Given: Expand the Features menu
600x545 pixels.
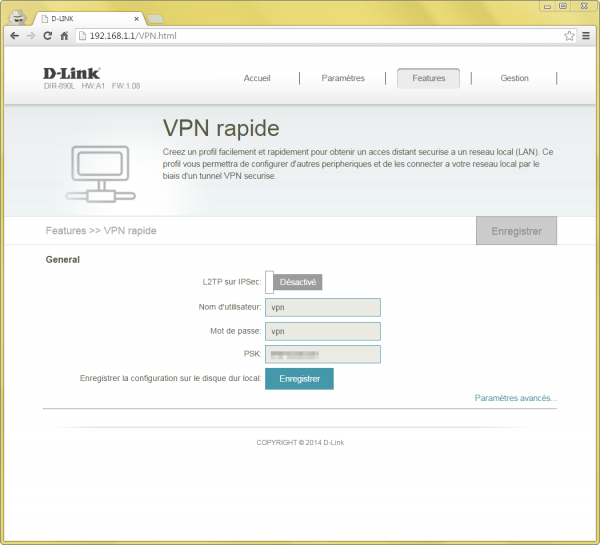Looking at the screenshot, I should click(428, 78).
